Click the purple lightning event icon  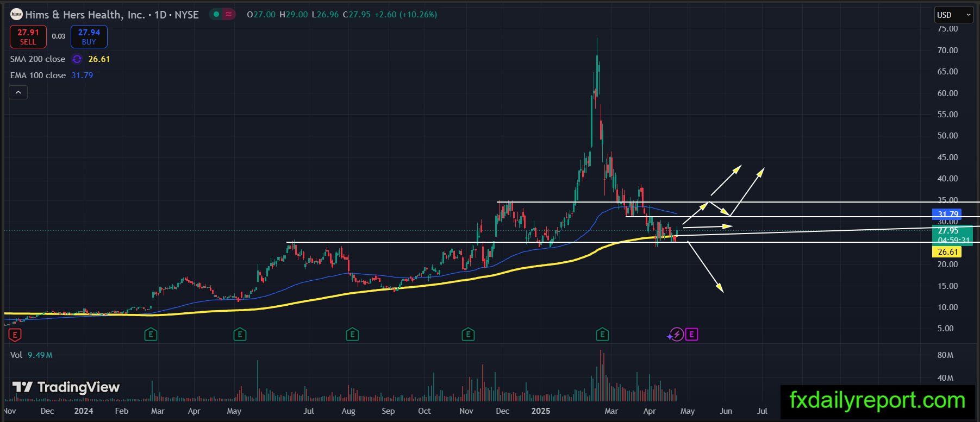coord(676,335)
